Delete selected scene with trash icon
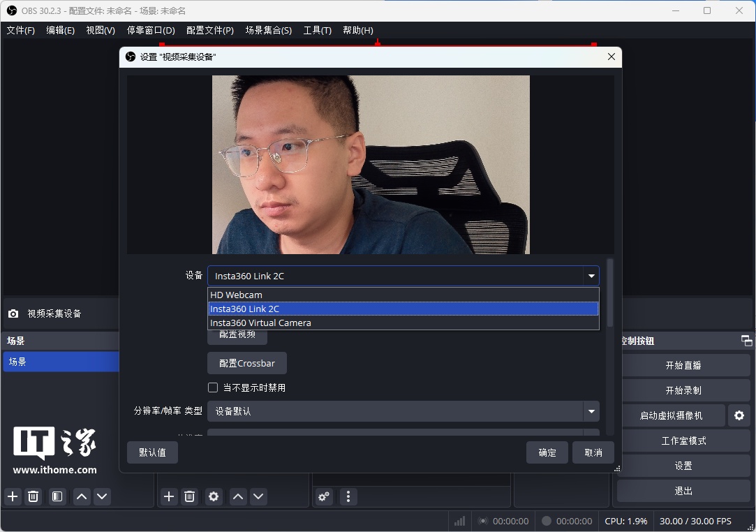Viewport: 756px width, 532px height. click(x=34, y=496)
